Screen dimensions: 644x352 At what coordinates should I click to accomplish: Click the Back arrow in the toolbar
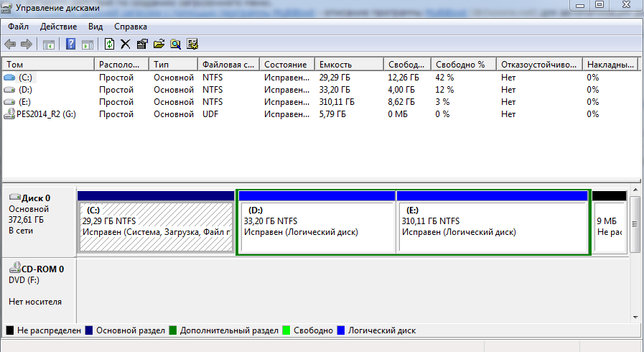tap(10, 44)
